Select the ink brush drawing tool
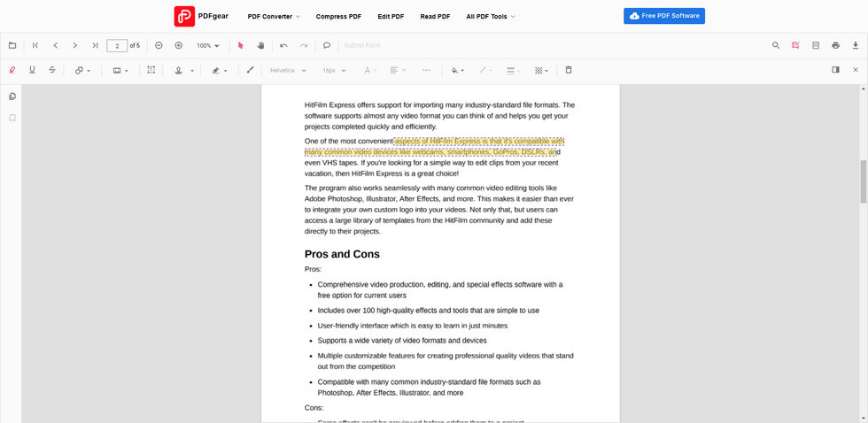This screenshot has height=423, width=868. tap(250, 70)
